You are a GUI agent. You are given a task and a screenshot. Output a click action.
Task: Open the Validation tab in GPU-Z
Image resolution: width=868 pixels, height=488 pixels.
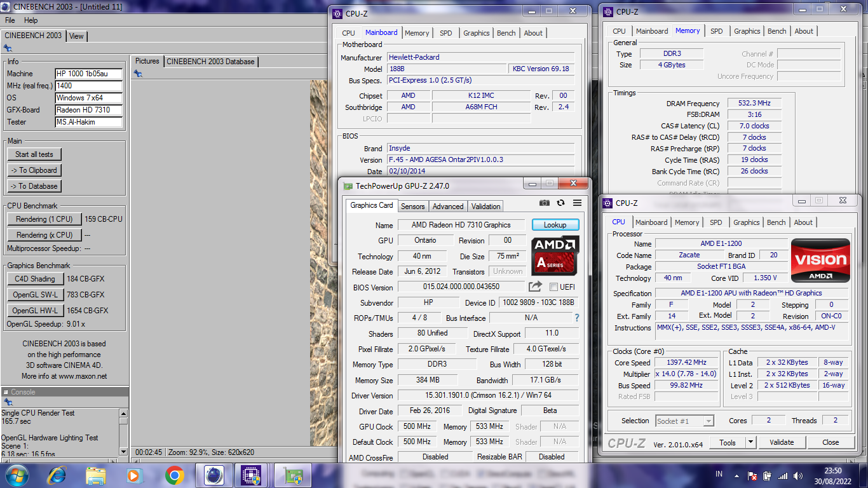(486, 207)
